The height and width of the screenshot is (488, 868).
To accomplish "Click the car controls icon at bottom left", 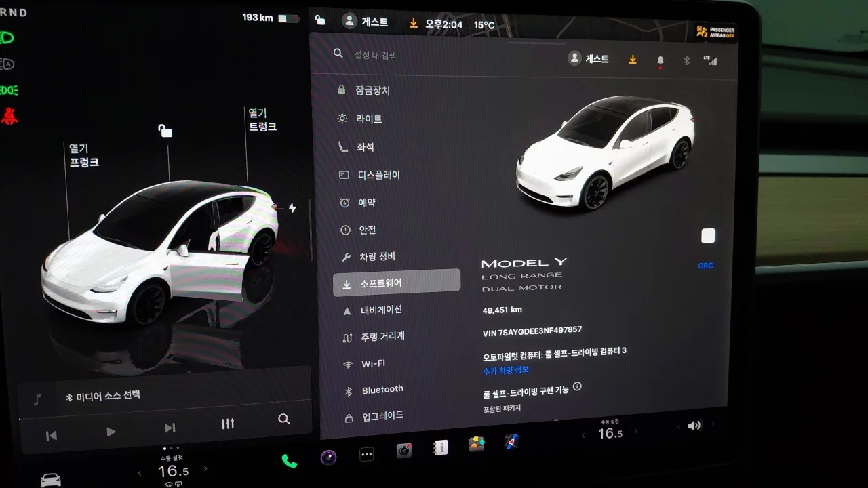I will coord(51,479).
